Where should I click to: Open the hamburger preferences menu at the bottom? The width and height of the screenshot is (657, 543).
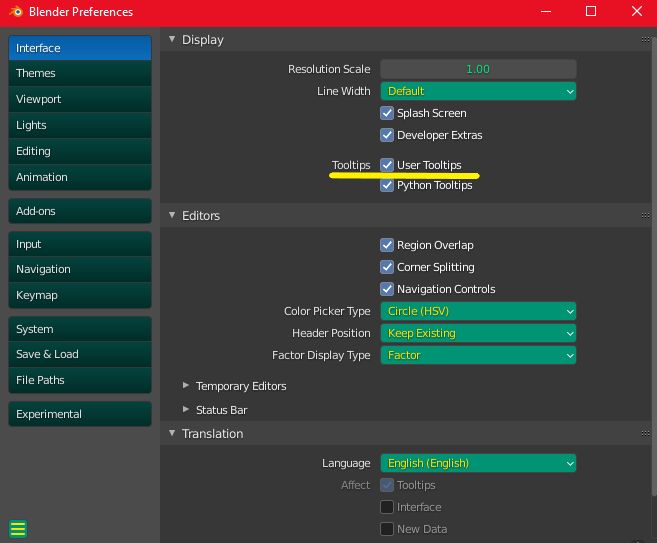pyautogui.click(x=18, y=529)
